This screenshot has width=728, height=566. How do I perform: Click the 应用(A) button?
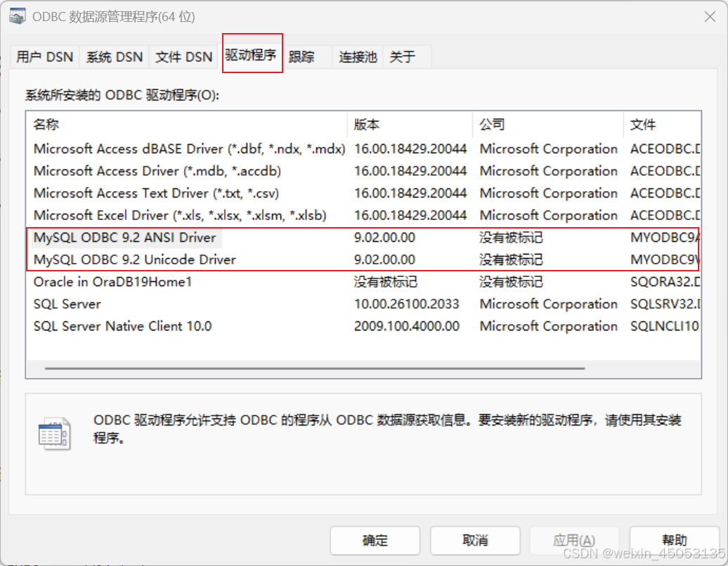[x=574, y=541]
